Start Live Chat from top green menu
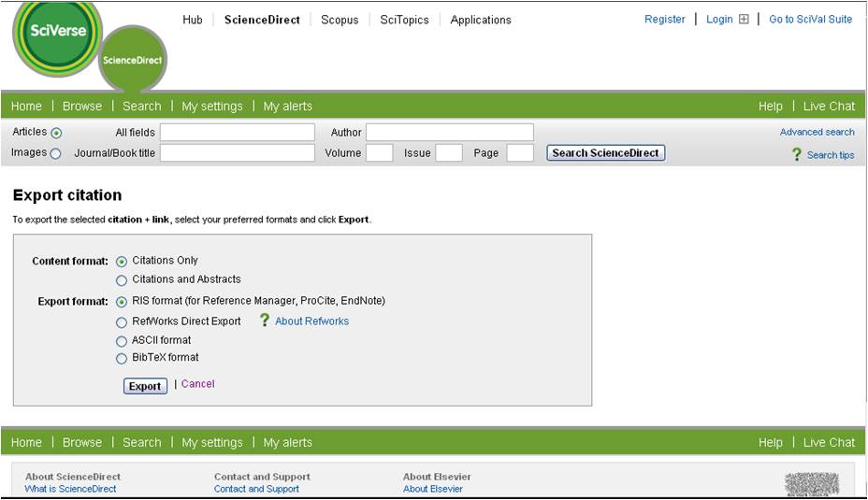The image size is (868, 500). 829,107
